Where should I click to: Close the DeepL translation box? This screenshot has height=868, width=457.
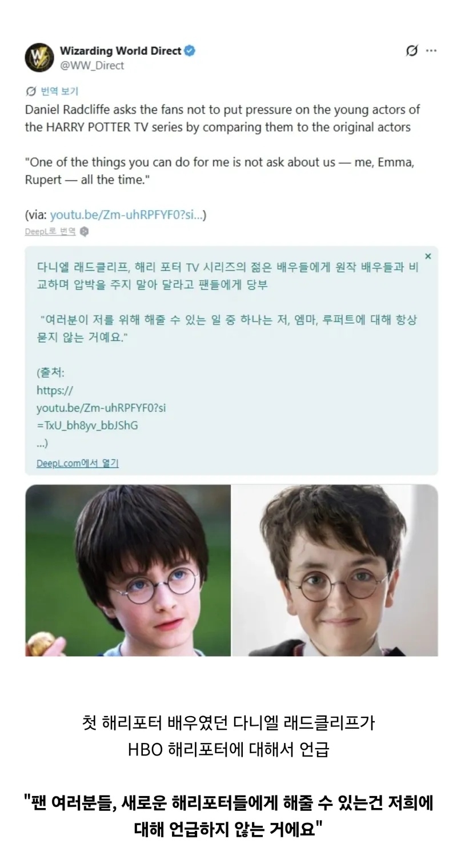pos(428,256)
